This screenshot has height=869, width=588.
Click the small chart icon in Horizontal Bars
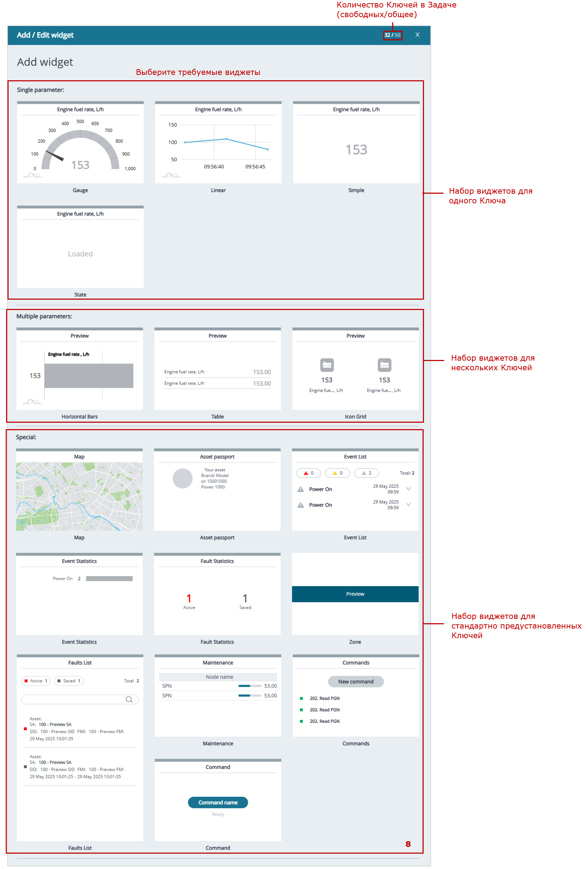tap(32, 401)
